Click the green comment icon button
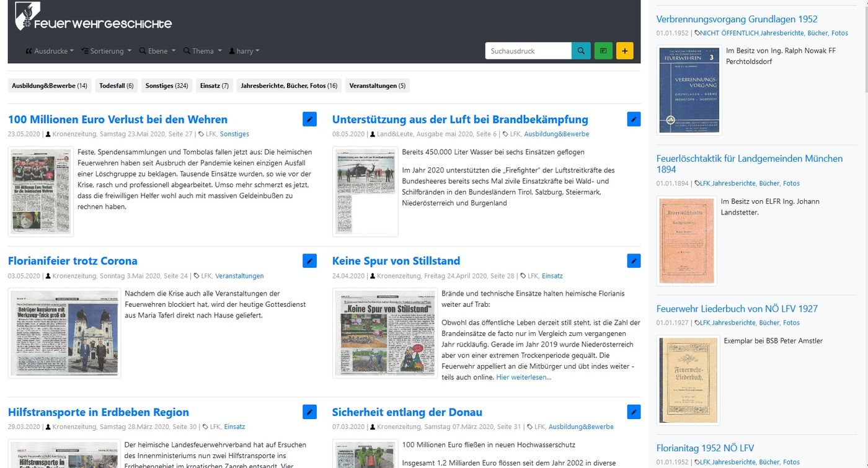 tap(603, 51)
